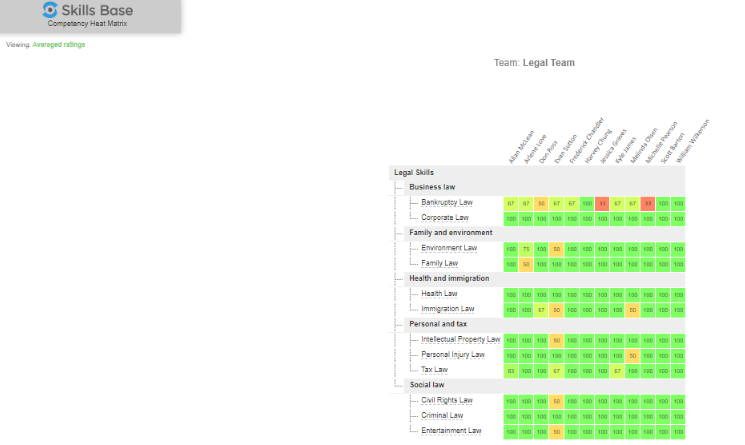
Task: Click Jessica Graves' red Bankruptcy Law cell
Action: pos(602,203)
